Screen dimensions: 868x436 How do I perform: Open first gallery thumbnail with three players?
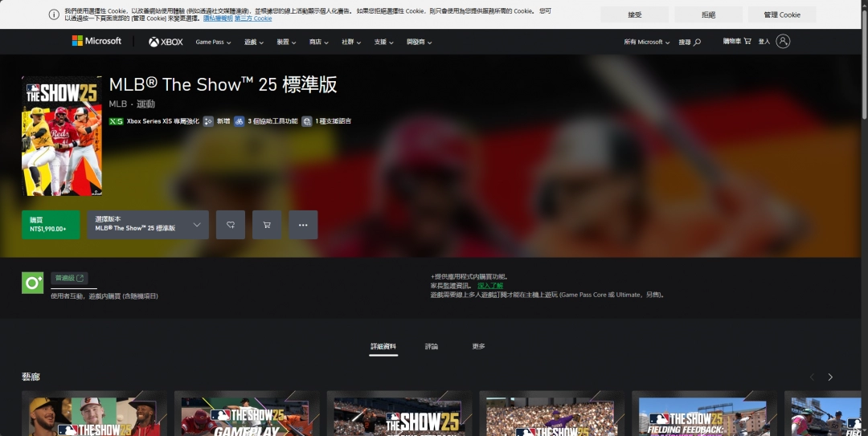point(94,414)
